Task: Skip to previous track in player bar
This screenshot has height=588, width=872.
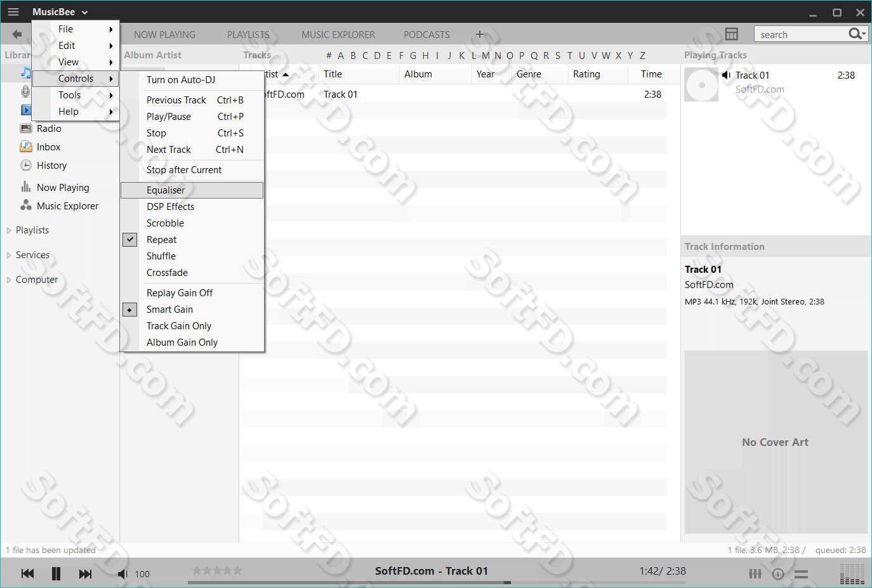Action: (x=28, y=573)
